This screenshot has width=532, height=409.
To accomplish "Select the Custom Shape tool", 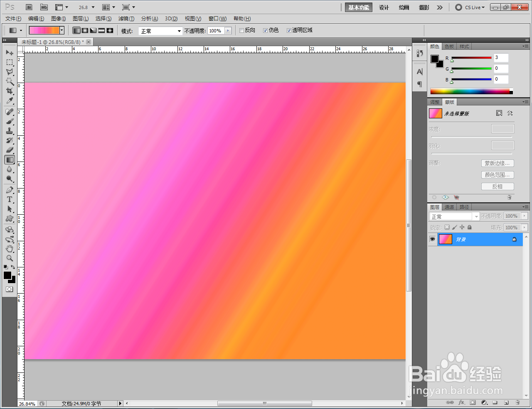I will click(x=10, y=218).
